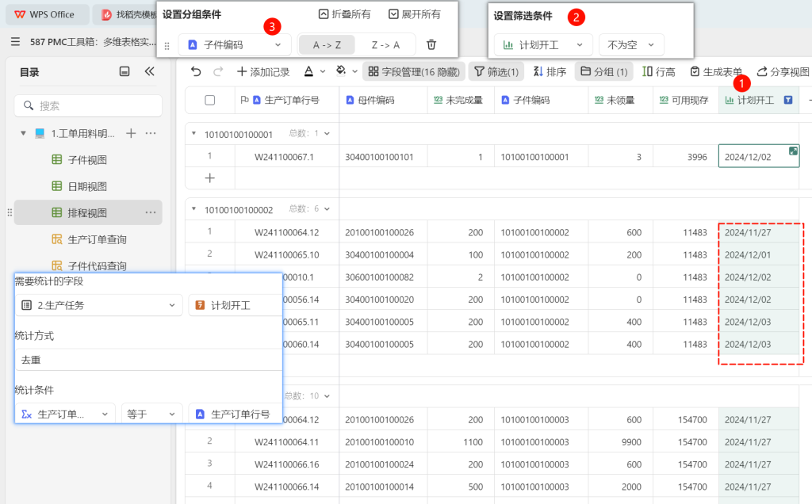Image resolution: width=812 pixels, height=504 pixels.
Task: Click the 搜索 search field
Action: coord(88,106)
